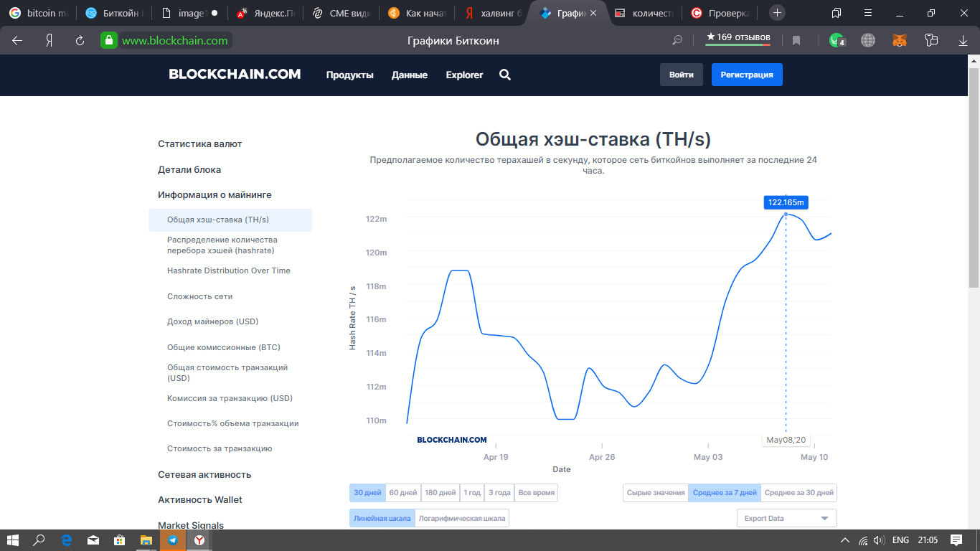Screen dimensions: 980x551
Task: Click the globe extension icon
Action: pyautogui.click(x=868, y=41)
